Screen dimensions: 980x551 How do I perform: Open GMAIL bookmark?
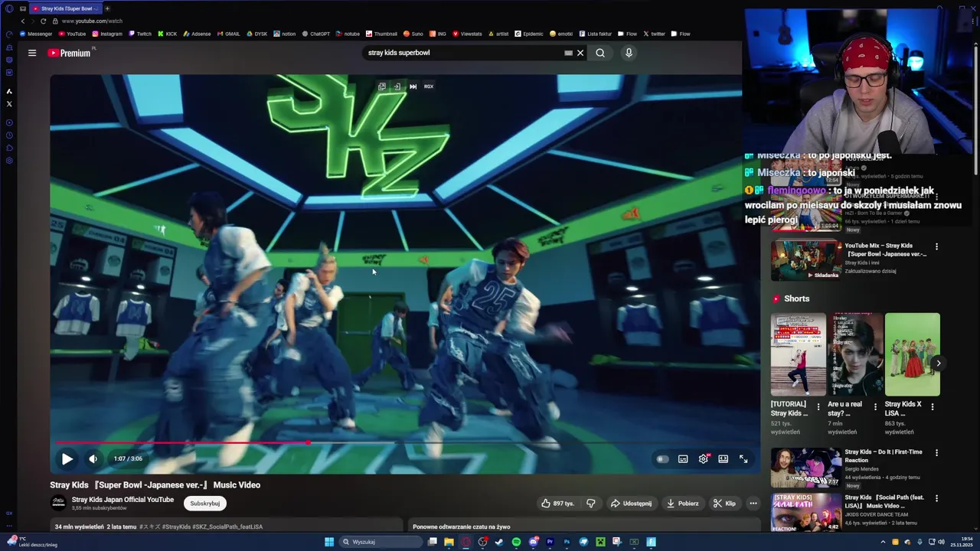[x=228, y=34]
